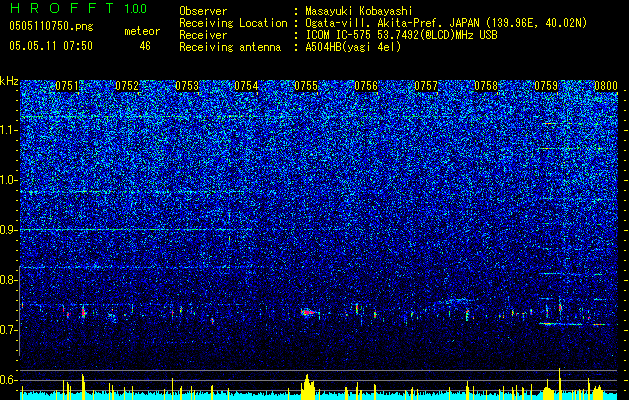Viewport: 629px width, 400px height.
Task: Click the 0755 time marker
Action: [x=306, y=86]
